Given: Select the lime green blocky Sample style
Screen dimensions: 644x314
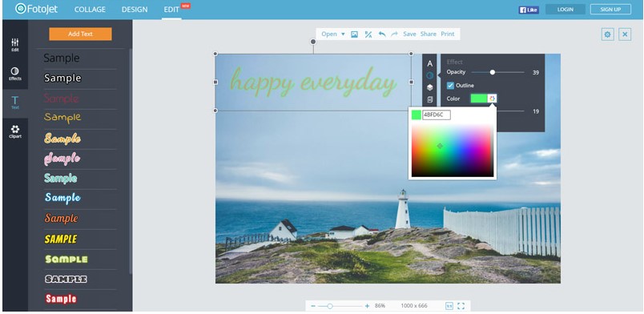Looking at the screenshot, I should click(66, 260).
